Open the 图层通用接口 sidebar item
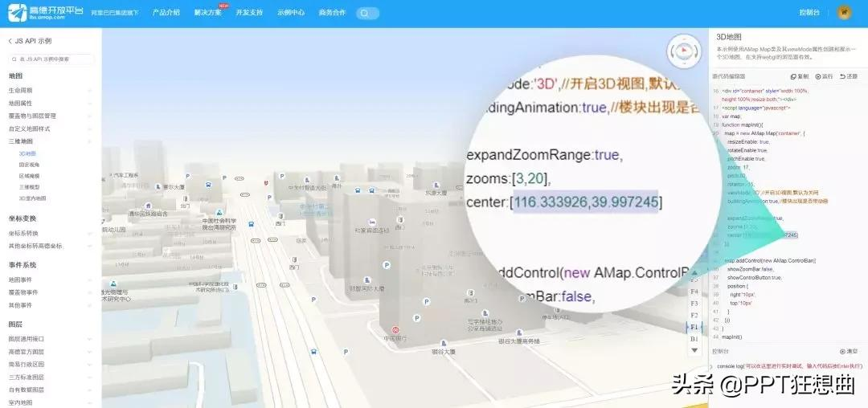The width and height of the screenshot is (868, 408). pyautogui.click(x=51, y=339)
